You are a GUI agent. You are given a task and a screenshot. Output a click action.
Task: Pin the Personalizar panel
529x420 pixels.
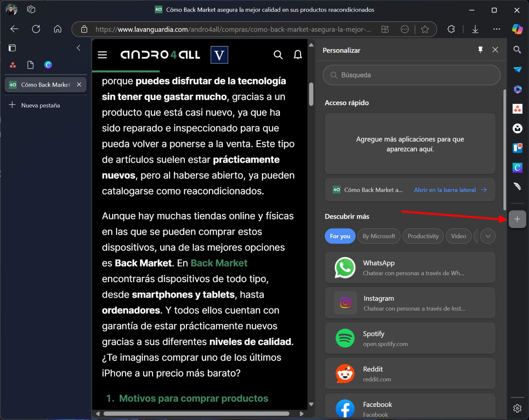[x=480, y=50]
